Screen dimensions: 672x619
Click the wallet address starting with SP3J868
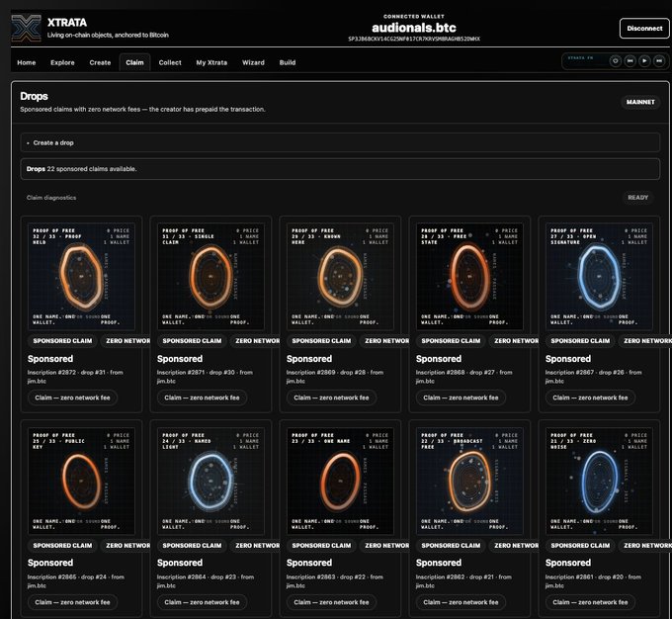(x=414, y=39)
